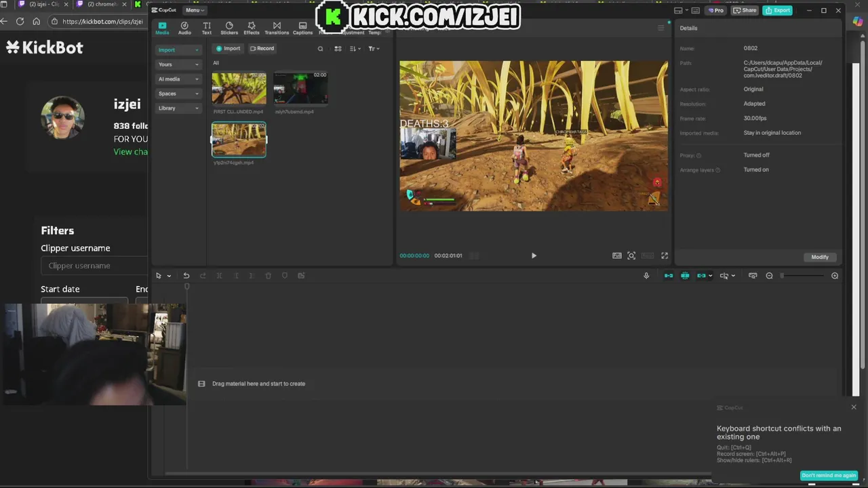
Task: Open the player panel hamburger menu
Action: pos(661,28)
